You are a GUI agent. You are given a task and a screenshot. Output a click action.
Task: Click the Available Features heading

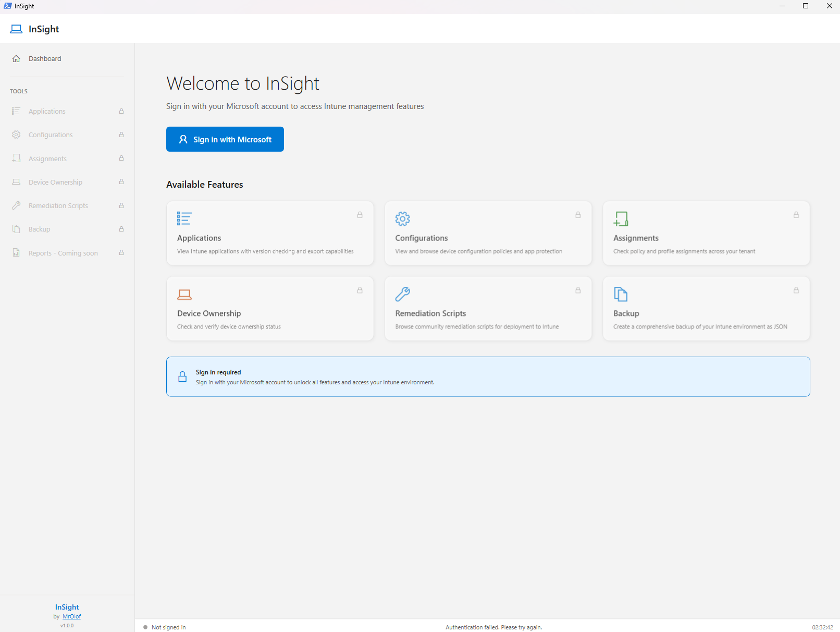click(205, 185)
